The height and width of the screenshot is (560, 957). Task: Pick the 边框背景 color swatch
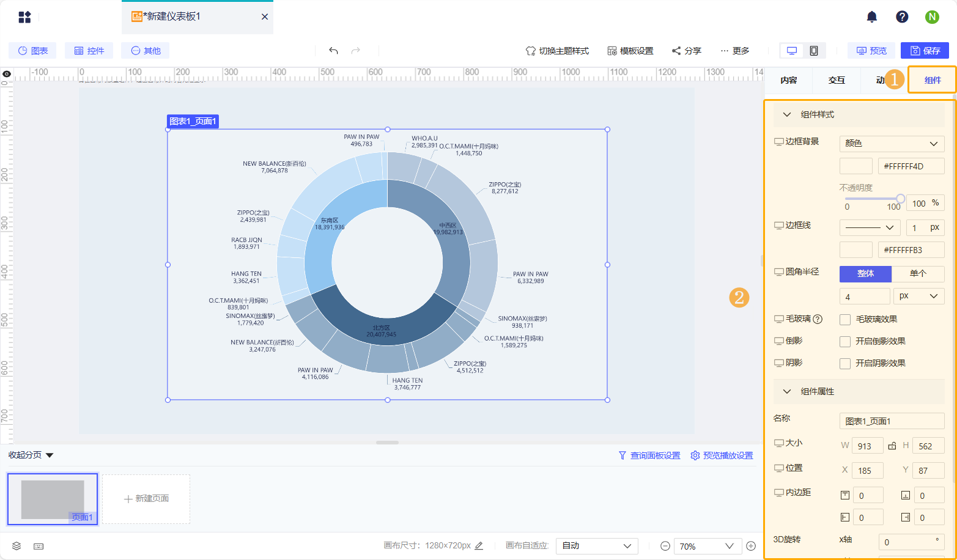point(856,166)
